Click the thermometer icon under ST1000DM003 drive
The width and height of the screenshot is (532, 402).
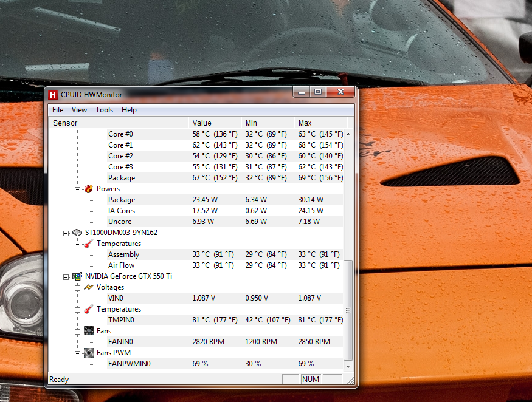(89, 244)
